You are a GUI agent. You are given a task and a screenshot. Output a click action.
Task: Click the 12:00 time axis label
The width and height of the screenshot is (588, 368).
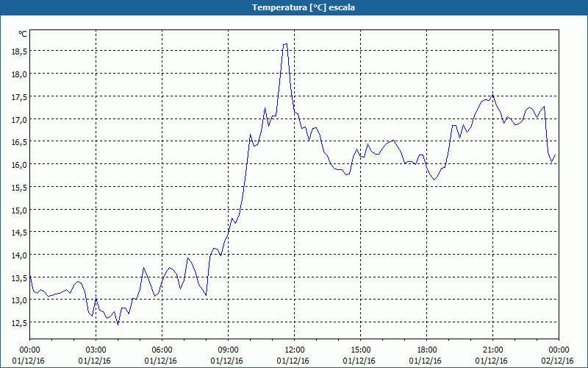(x=295, y=350)
